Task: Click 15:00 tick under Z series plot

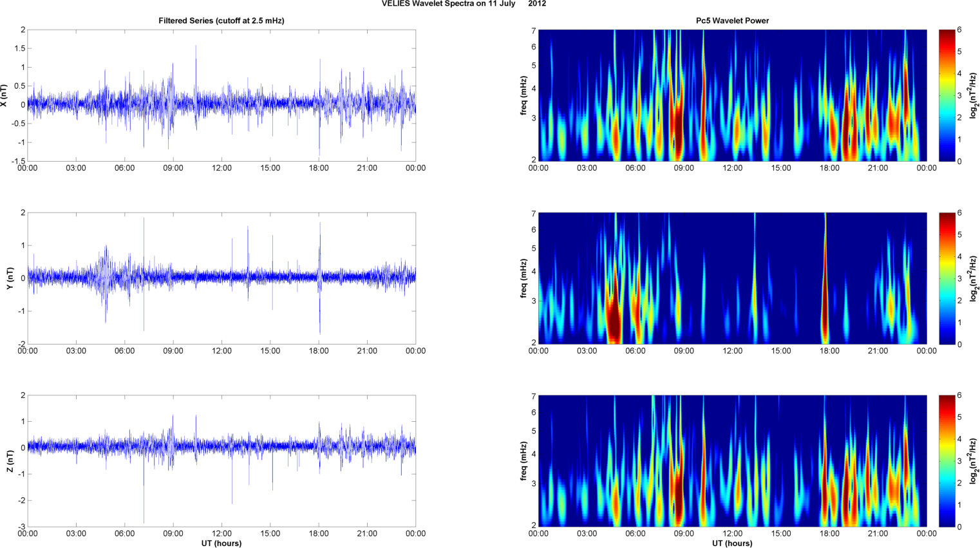Action: tap(270, 534)
